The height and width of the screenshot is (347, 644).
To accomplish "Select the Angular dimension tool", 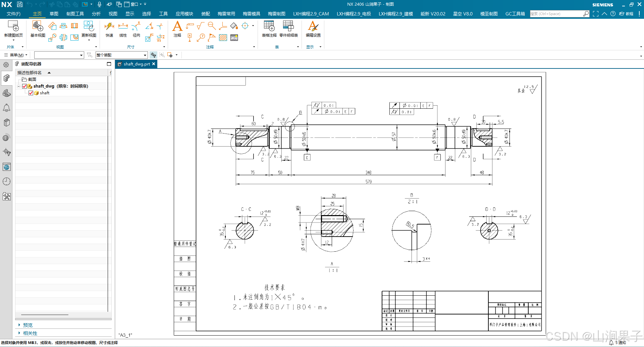I will click(150, 26).
